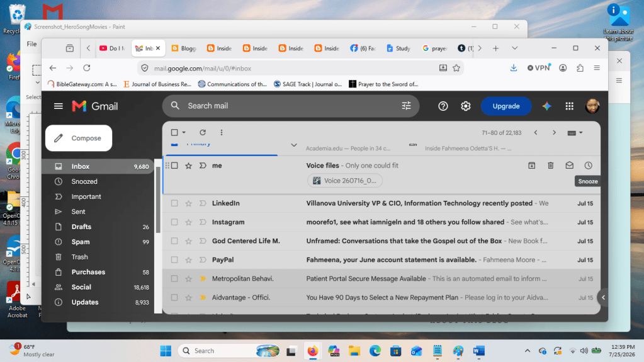
Task: Open Firefox application menu
Action: pos(597,68)
